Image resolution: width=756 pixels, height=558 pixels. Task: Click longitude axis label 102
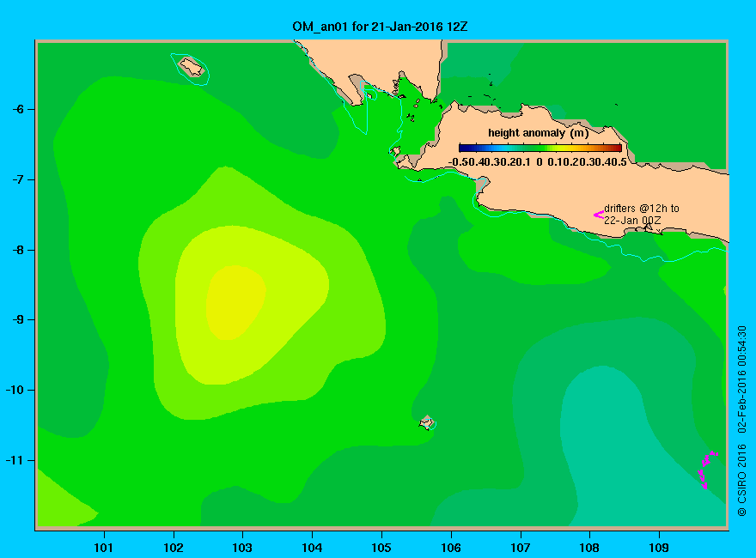[x=174, y=548]
